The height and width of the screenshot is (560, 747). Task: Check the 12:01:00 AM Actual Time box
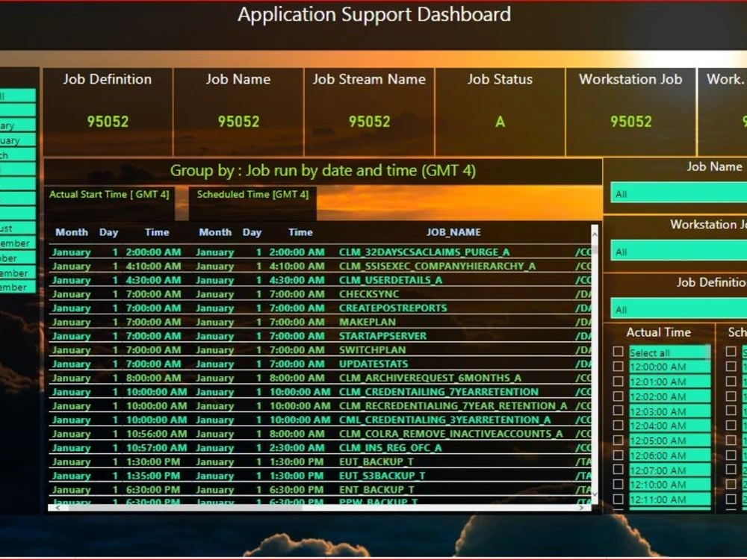pyautogui.click(x=619, y=382)
